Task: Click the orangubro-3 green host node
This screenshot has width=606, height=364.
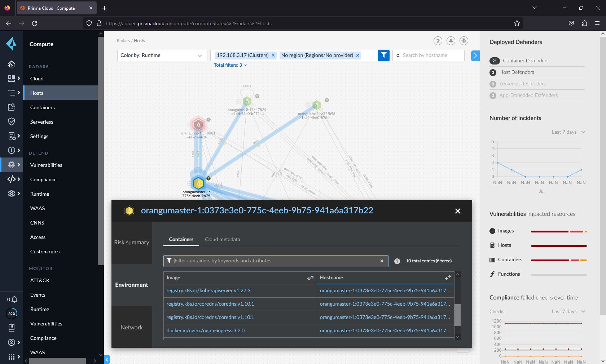Action: 247,101
